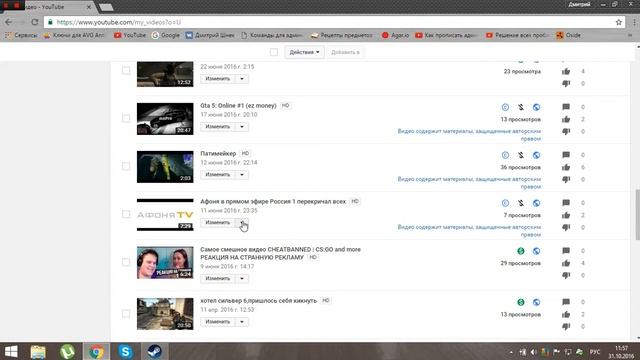The height and width of the screenshot is (360, 640).
Task: Select checkbox for хотел сильвер 6 video
Action: (126, 313)
